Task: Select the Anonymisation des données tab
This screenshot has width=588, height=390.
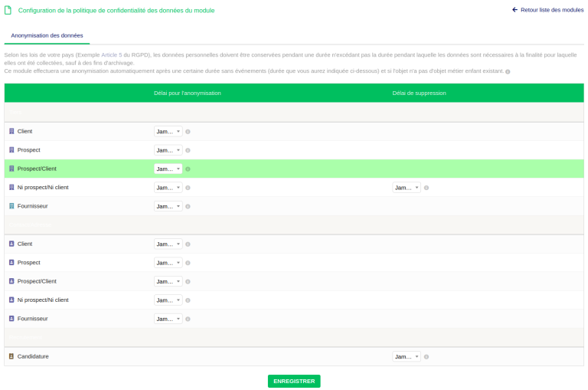Action: (47, 35)
